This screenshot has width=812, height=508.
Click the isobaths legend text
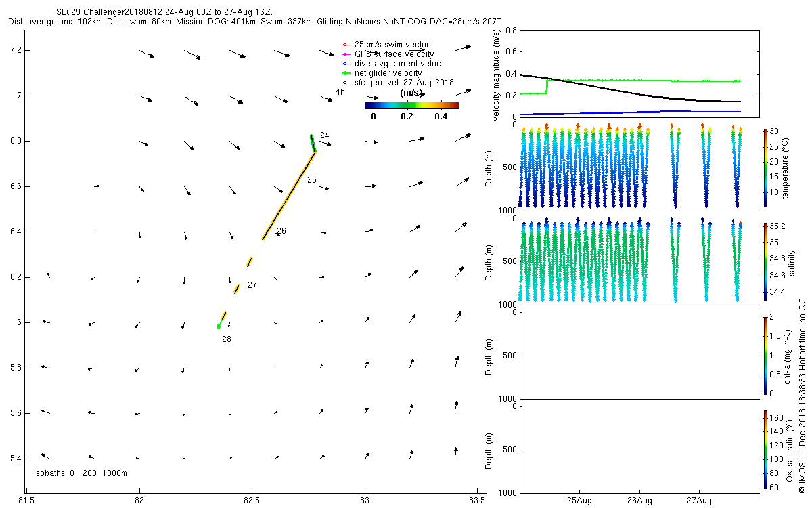tap(81, 473)
